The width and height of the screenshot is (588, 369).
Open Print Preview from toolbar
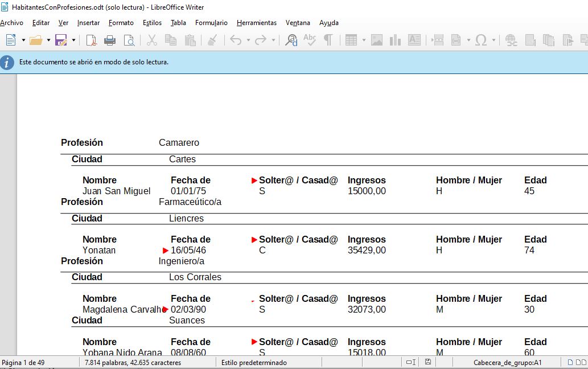pos(129,40)
